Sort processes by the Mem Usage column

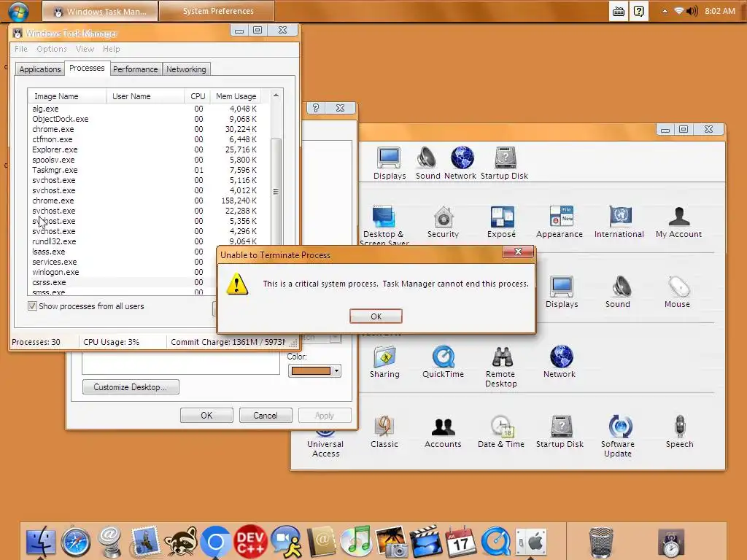236,96
